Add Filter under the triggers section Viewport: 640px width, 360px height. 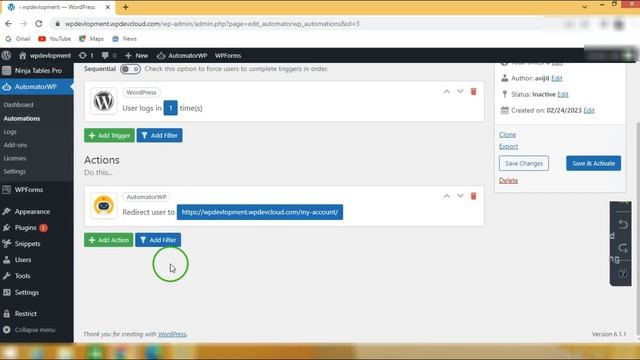pyautogui.click(x=160, y=136)
